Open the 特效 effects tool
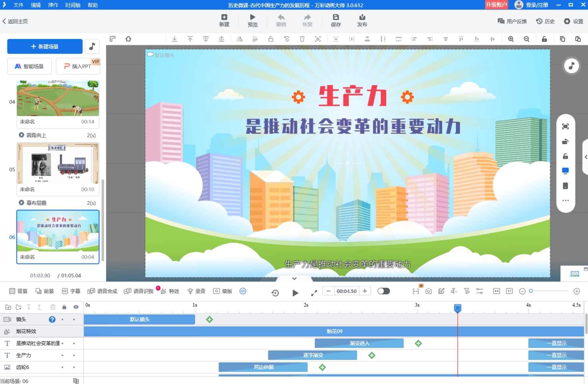Viewport: 588px width, 384px height. point(170,291)
